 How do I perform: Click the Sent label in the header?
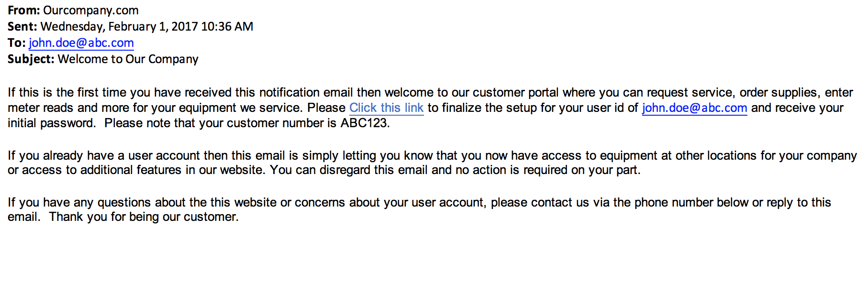22,26
